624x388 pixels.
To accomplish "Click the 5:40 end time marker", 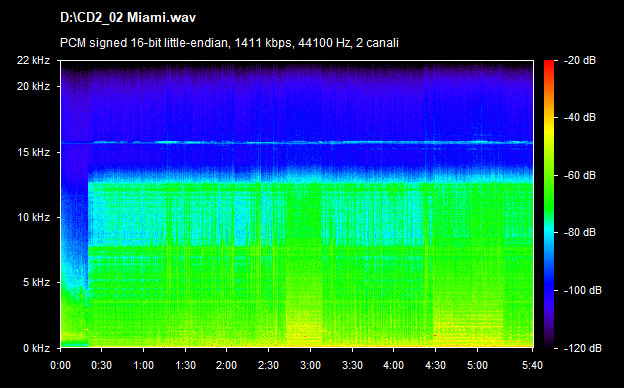I will tap(532, 365).
